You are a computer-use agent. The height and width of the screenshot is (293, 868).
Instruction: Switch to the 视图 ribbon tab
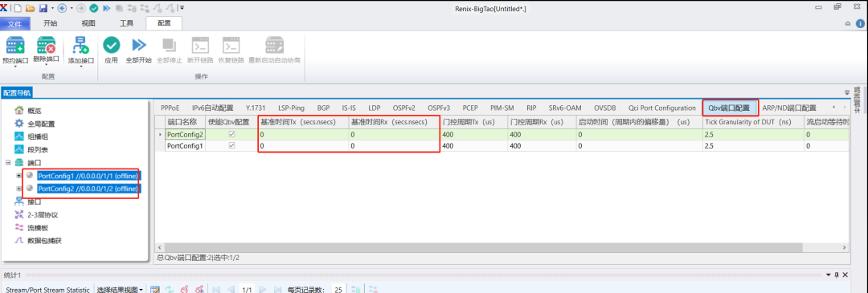point(88,23)
